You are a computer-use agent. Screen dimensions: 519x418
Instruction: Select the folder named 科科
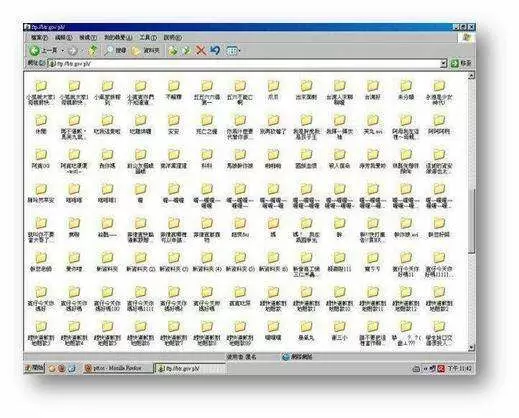(207, 159)
